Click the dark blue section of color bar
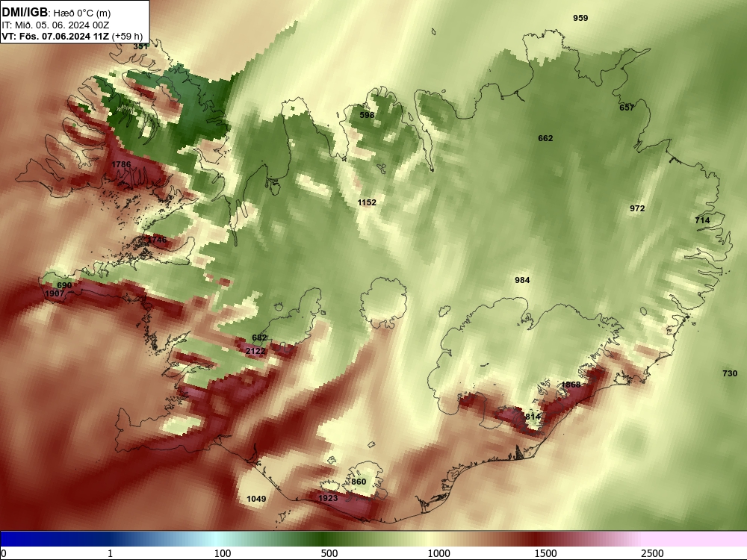 (x=52, y=538)
